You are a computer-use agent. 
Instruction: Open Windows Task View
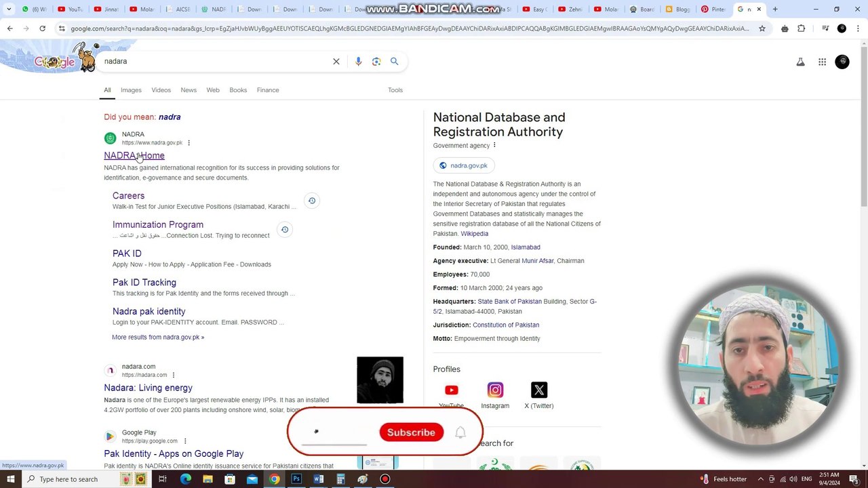click(163, 479)
